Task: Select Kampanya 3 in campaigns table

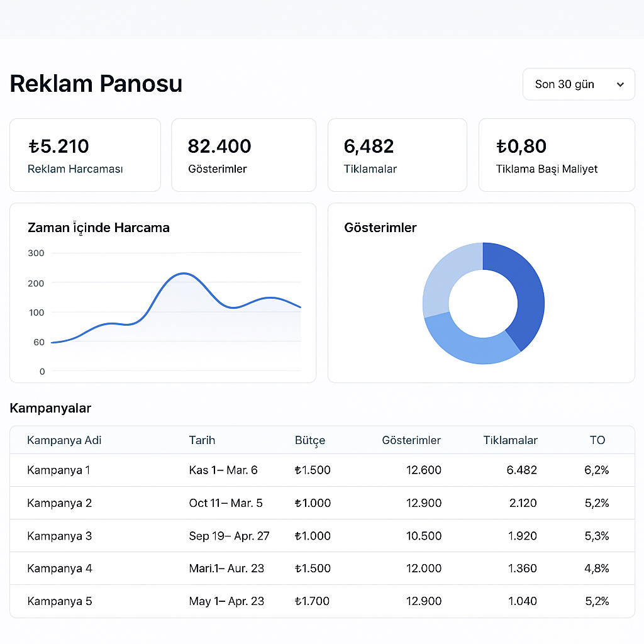Action: [59, 536]
